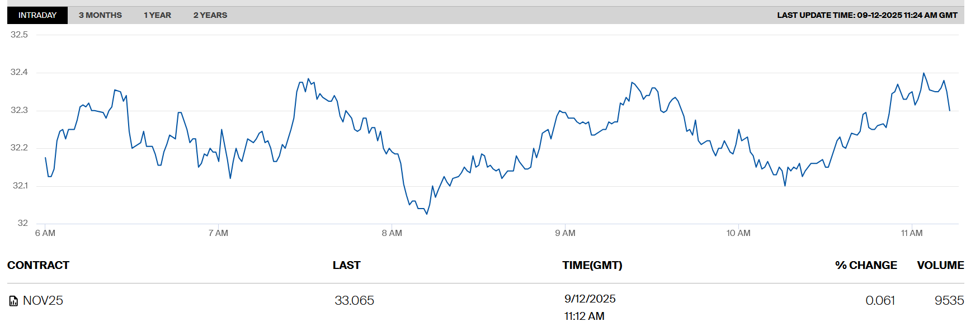The height and width of the screenshot is (326, 980).
Task: Click the % CHANGE column header
Action: (x=866, y=265)
